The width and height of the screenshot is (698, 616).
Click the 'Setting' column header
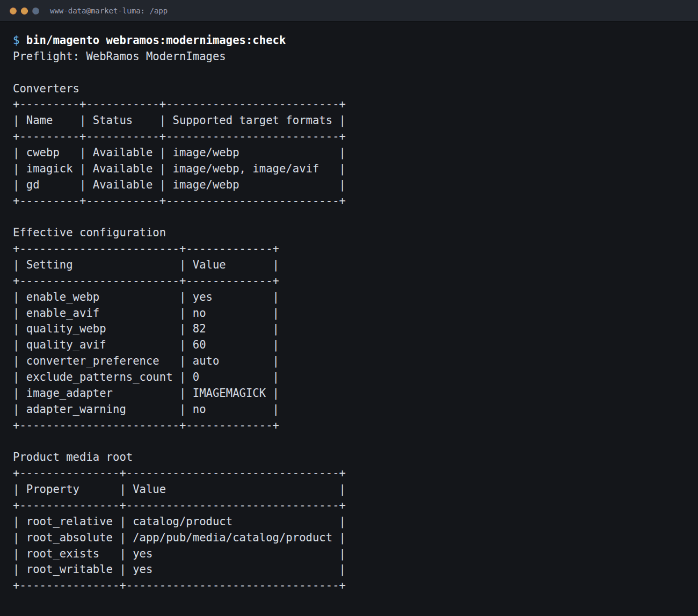49,265
